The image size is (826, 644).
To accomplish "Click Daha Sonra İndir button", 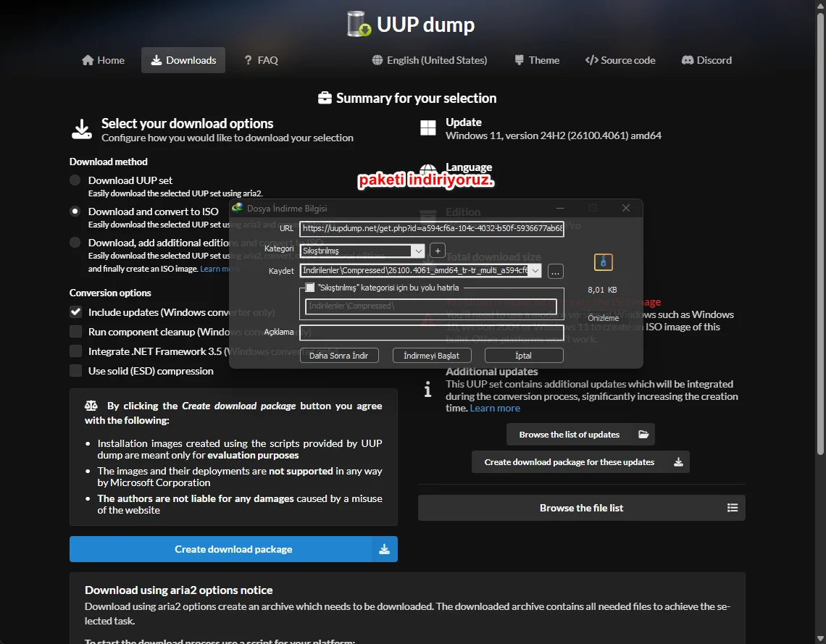I will click(x=338, y=356).
